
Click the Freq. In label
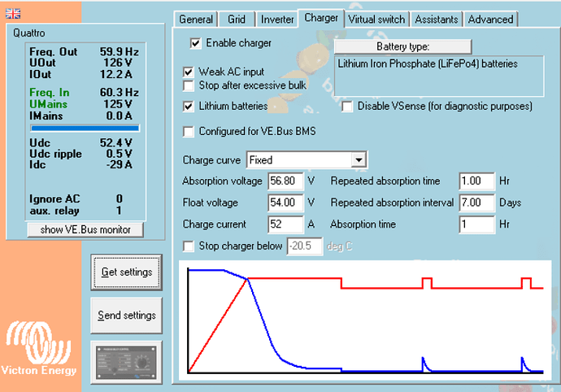50,93
